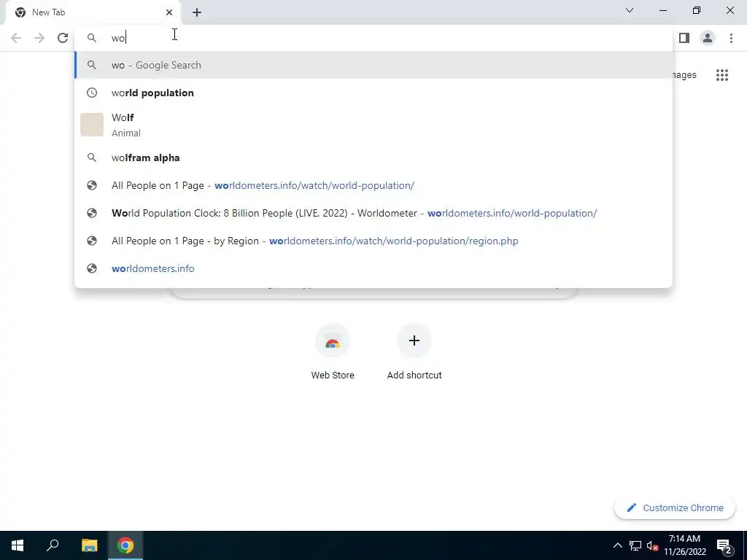The image size is (747, 560).
Task: Click the browser back arrow
Action: point(16,38)
